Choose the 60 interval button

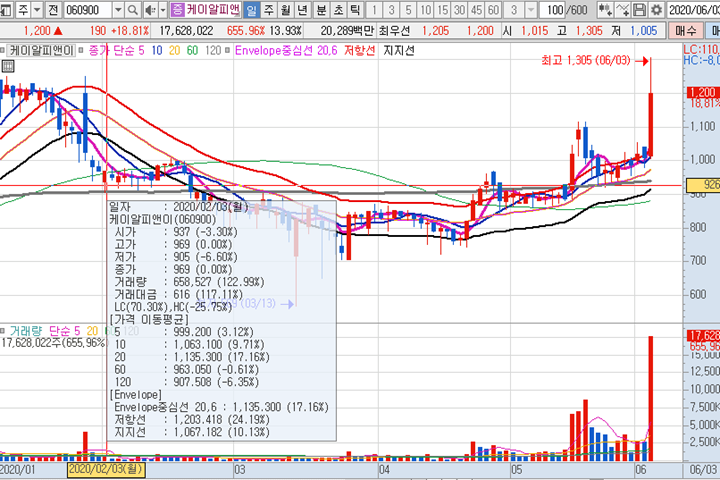[493, 9]
